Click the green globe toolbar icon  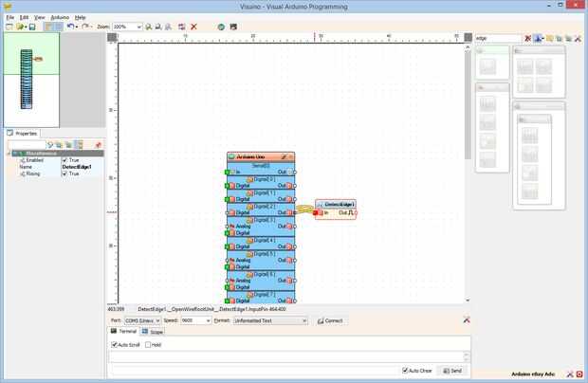click(221, 27)
